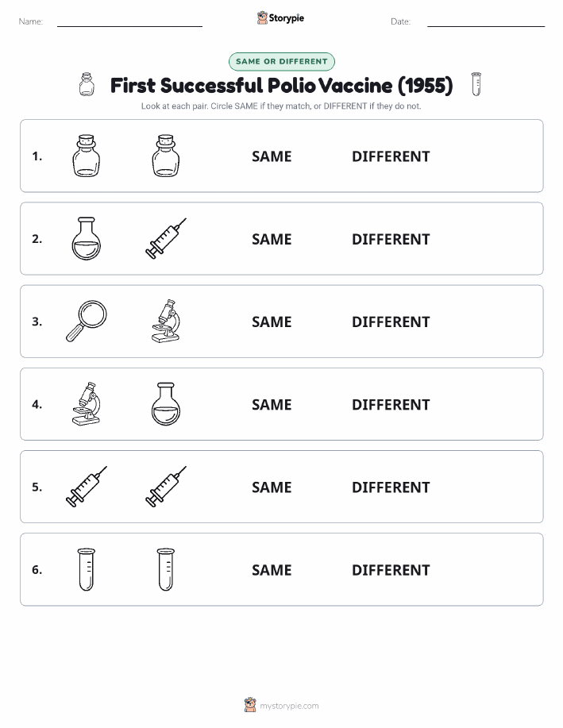Select SAME for pair 6
563x728 pixels.
click(x=272, y=570)
